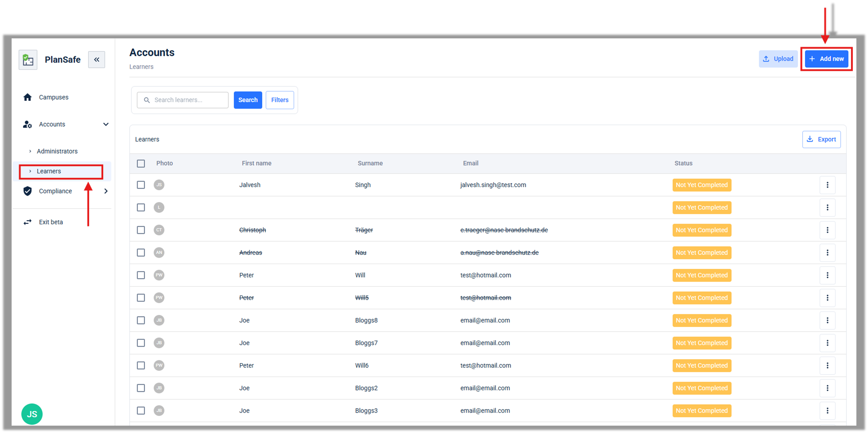The image size is (868, 433).
Task: Select Learners in the sidebar
Action: click(x=49, y=171)
